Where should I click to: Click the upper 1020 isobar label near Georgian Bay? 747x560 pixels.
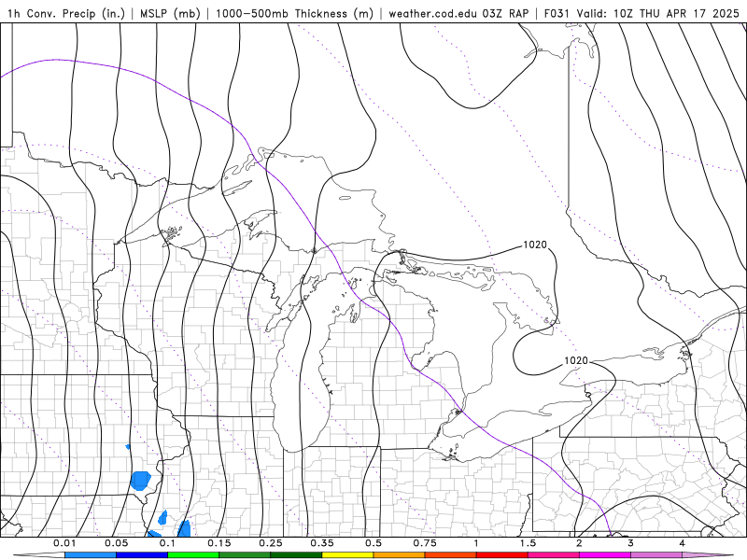535,245
